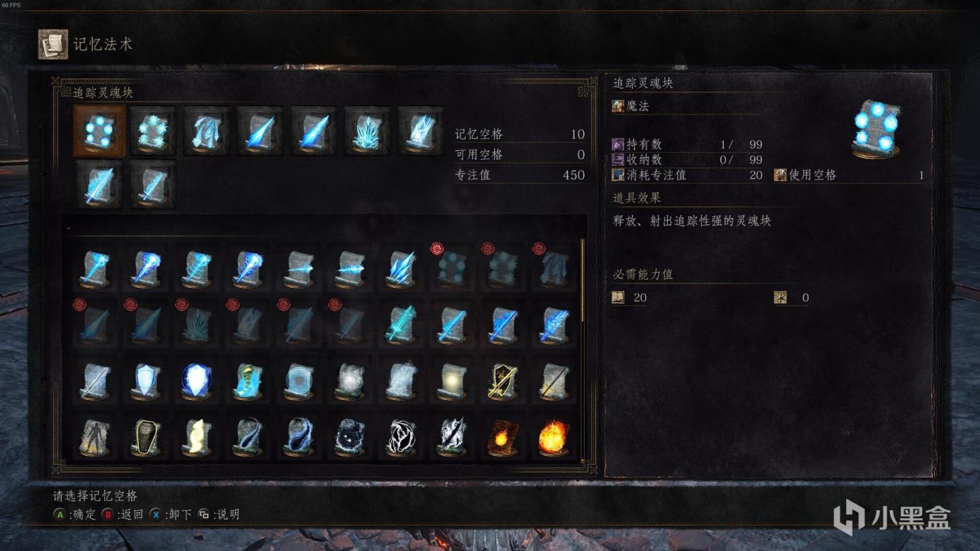Select the first spell scroll in inventory grid
Screen dimensions: 980x551
[x=95, y=269]
